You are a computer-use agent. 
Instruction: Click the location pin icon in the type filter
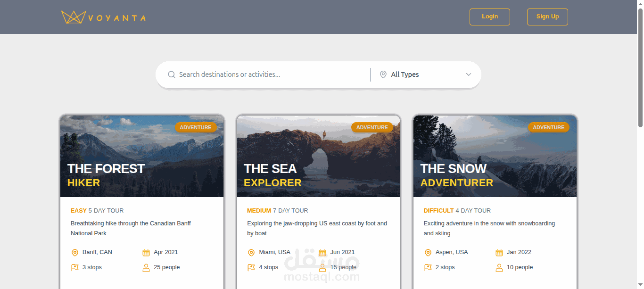click(x=384, y=74)
